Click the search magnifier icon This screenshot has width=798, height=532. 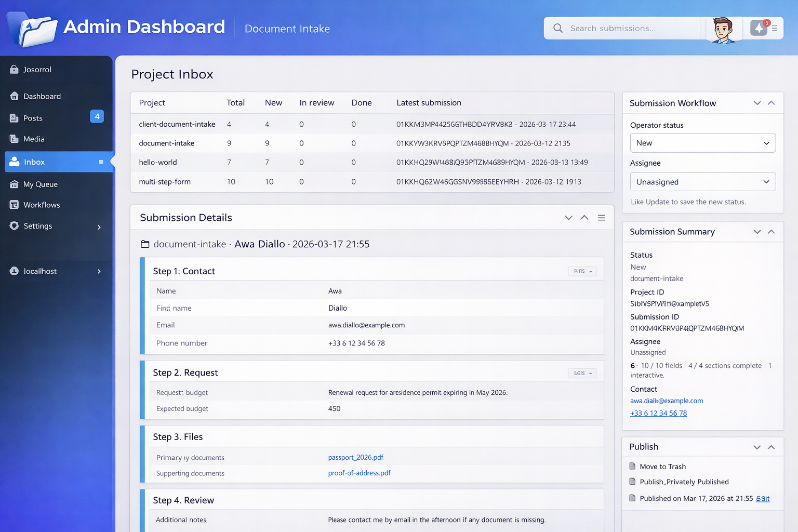click(558, 28)
